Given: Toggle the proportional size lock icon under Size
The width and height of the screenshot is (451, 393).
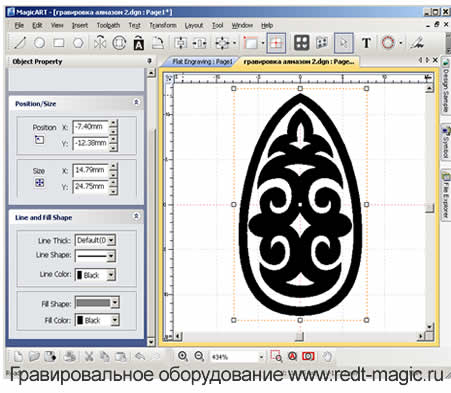Looking at the screenshot, I should [x=39, y=183].
